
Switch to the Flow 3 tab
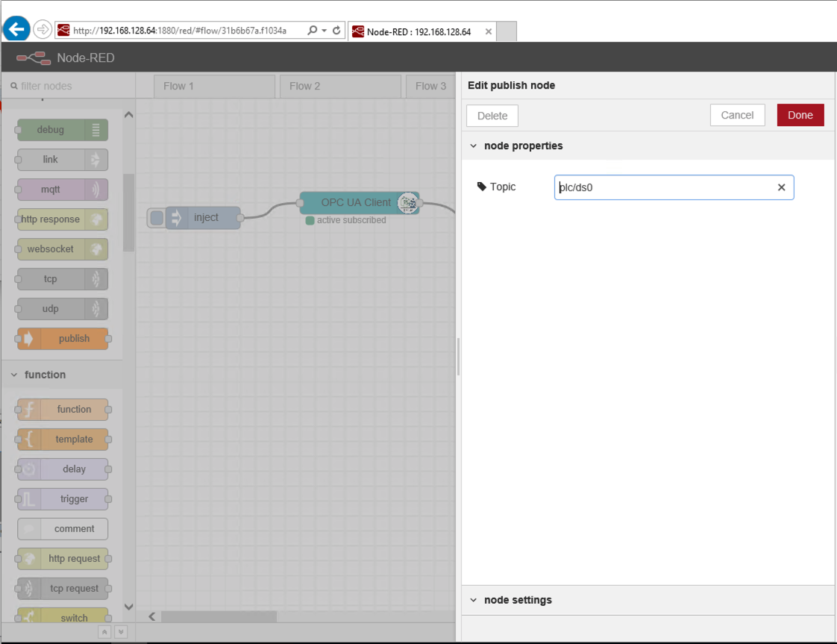[x=431, y=87]
